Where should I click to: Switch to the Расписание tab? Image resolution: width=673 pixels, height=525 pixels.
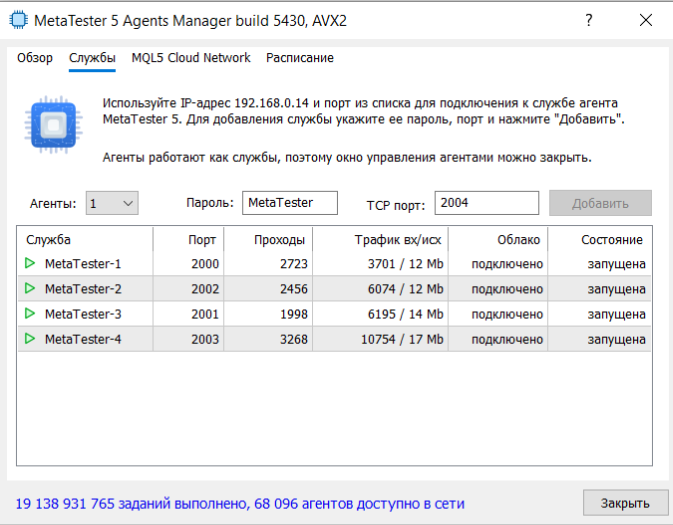click(x=300, y=58)
